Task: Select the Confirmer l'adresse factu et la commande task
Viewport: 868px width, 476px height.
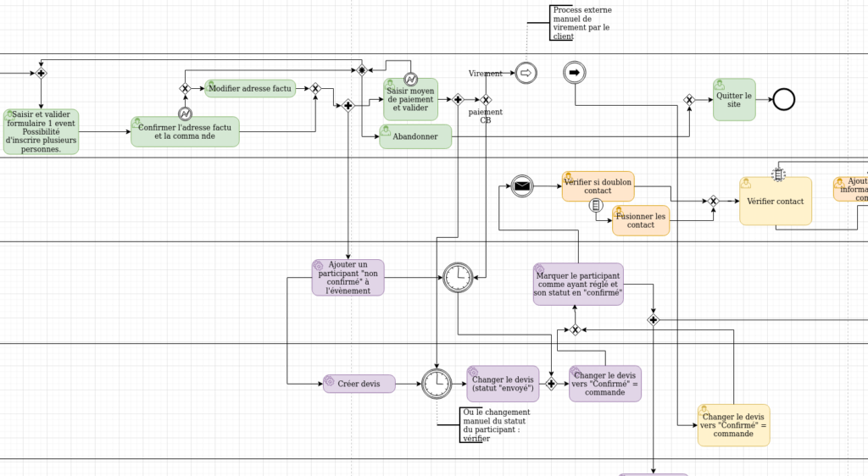Action: [x=185, y=131]
